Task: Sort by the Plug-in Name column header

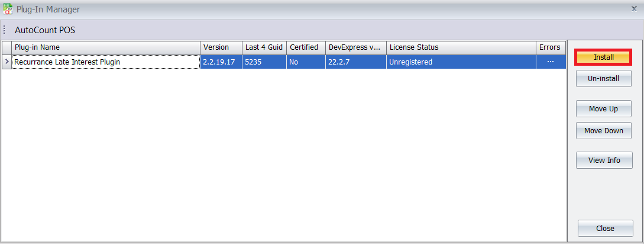Action: [105, 47]
